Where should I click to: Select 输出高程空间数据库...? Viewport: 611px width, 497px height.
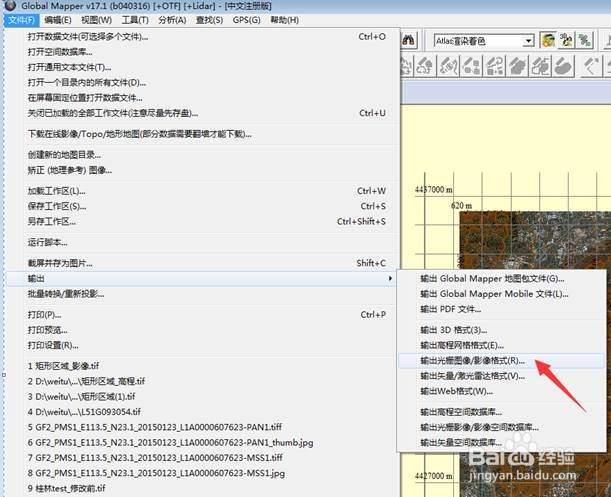tap(502, 412)
